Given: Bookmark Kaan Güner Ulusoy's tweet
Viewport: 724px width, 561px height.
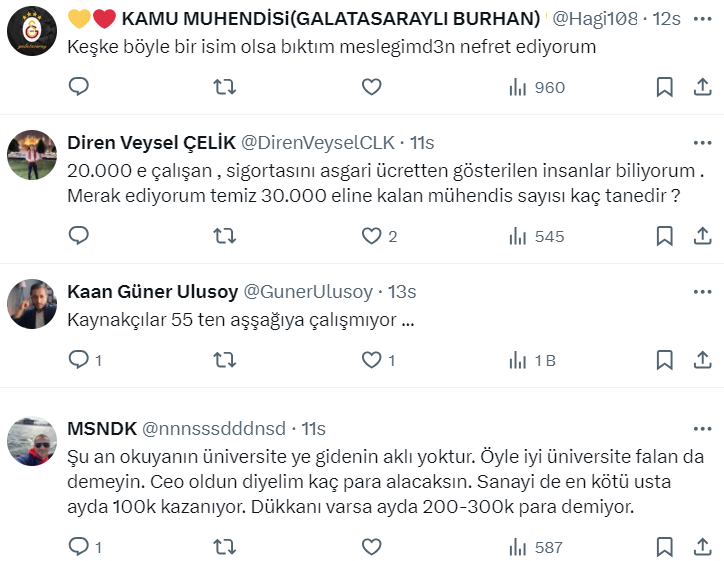Looking at the screenshot, I should coord(664,360).
